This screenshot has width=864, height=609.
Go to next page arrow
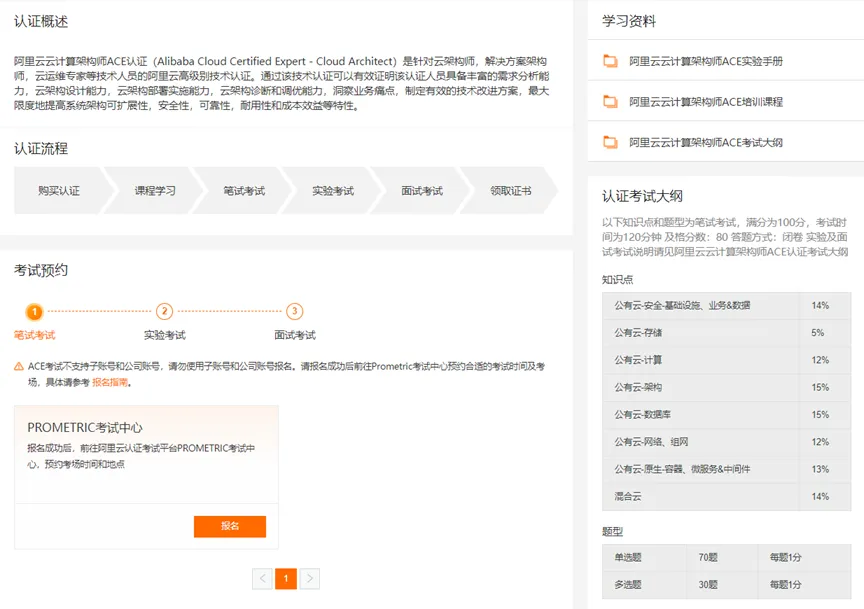(x=310, y=579)
